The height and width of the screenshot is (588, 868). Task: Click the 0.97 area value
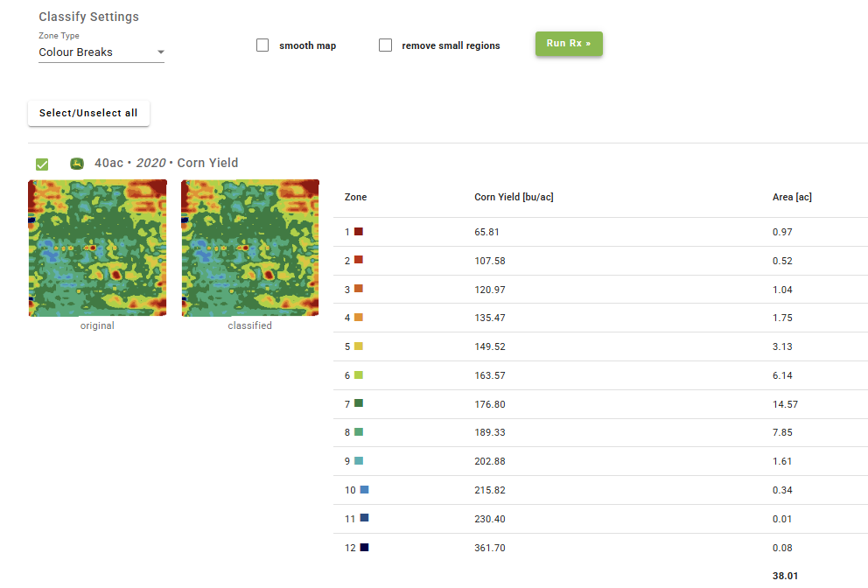point(782,232)
